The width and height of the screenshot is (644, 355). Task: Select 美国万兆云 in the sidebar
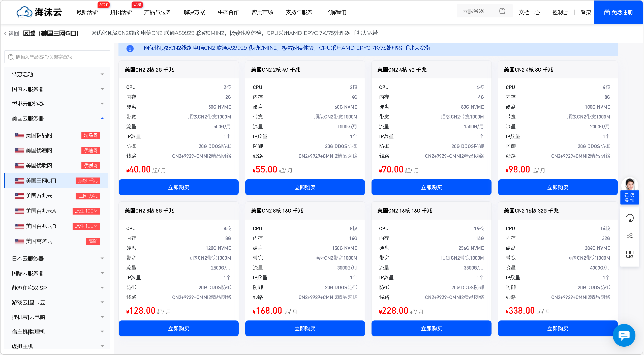tap(56, 196)
